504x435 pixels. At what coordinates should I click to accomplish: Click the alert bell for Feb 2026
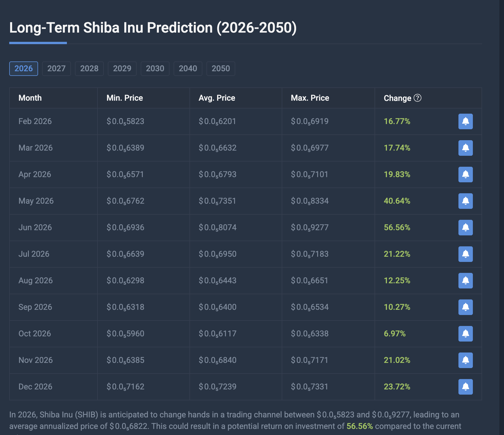tap(465, 121)
